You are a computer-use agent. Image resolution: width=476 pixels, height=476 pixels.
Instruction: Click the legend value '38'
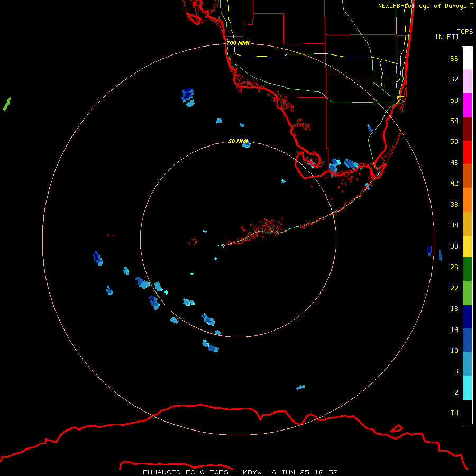coord(454,204)
